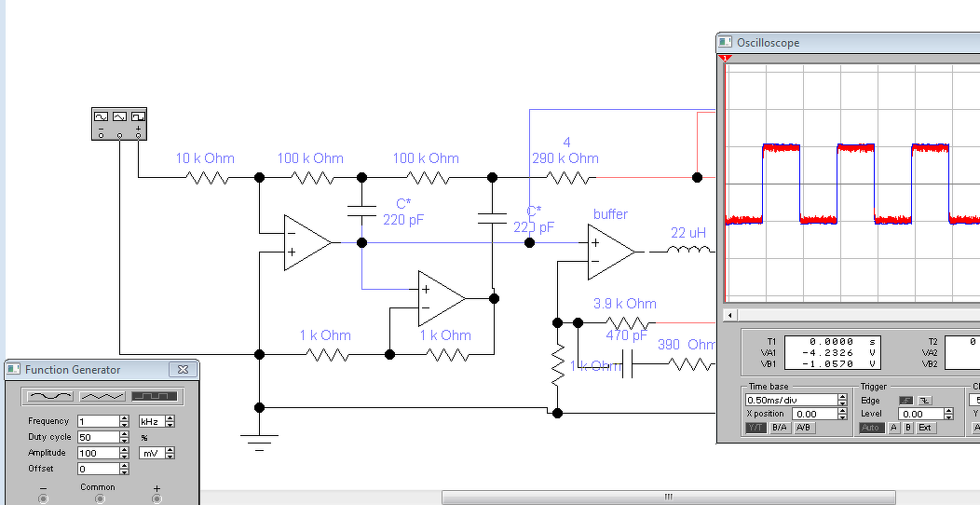Click the function generator instrument on schematic
The width and height of the screenshot is (980, 505).
[x=118, y=124]
